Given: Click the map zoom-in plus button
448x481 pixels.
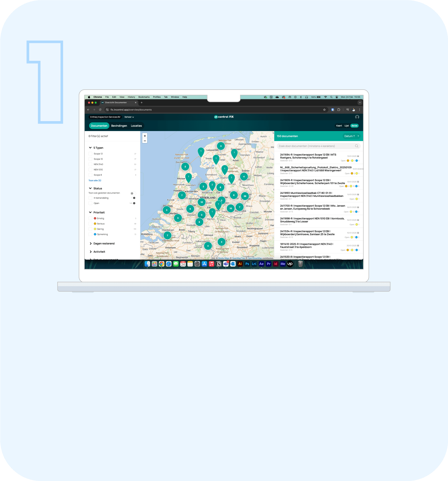Looking at the screenshot, I should click(145, 136).
